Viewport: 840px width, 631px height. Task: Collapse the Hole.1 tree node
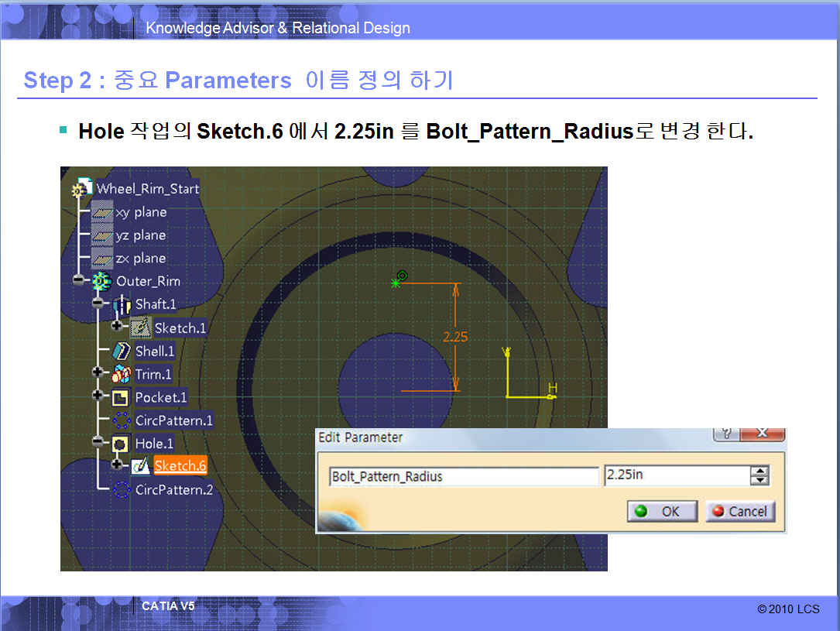click(98, 442)
